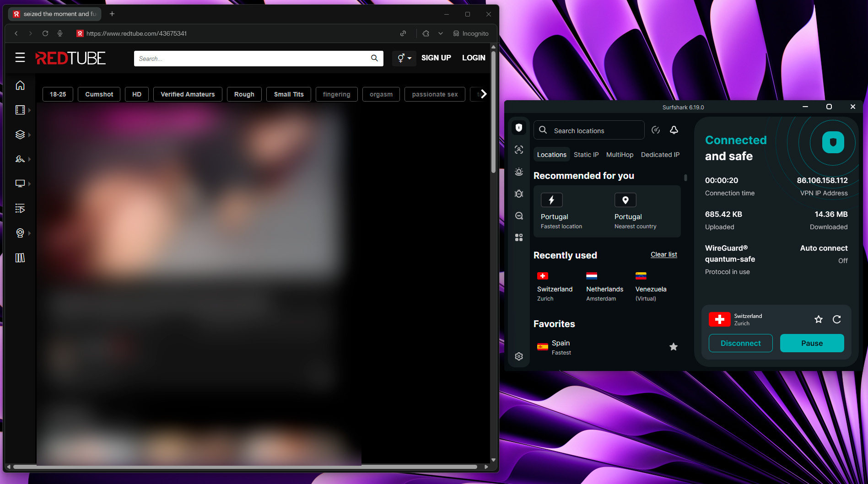Expand the categories layers sidebar arrow

[x=30, y=135]
